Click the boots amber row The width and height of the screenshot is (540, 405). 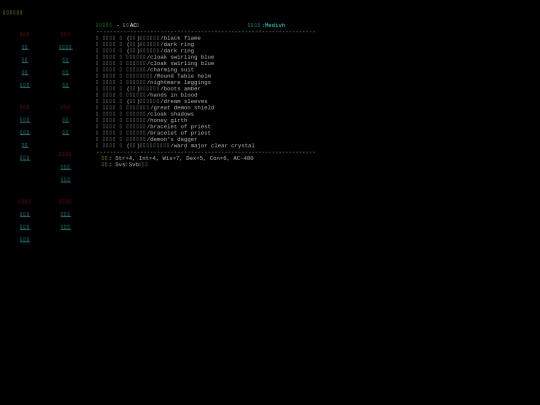click(148, 89)
